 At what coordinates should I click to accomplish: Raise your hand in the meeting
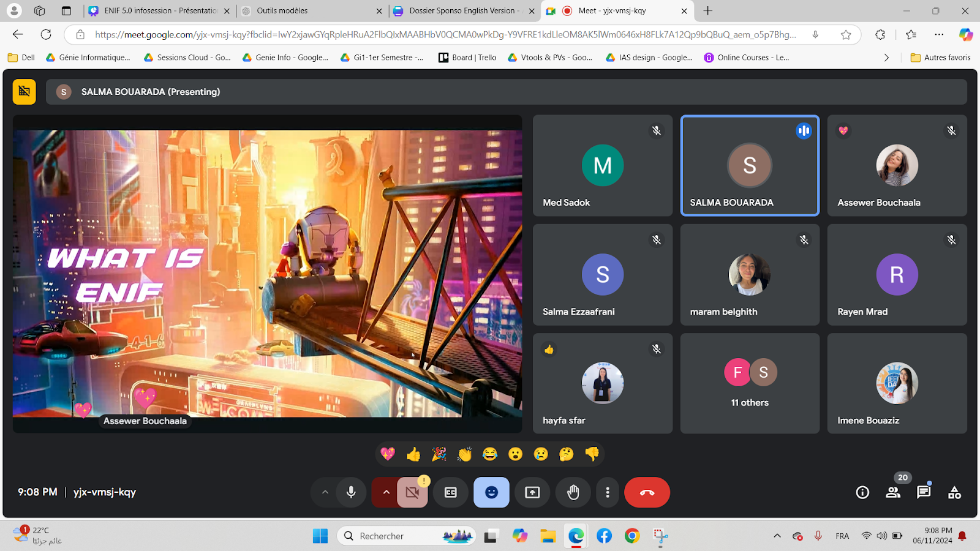(573, 492)
